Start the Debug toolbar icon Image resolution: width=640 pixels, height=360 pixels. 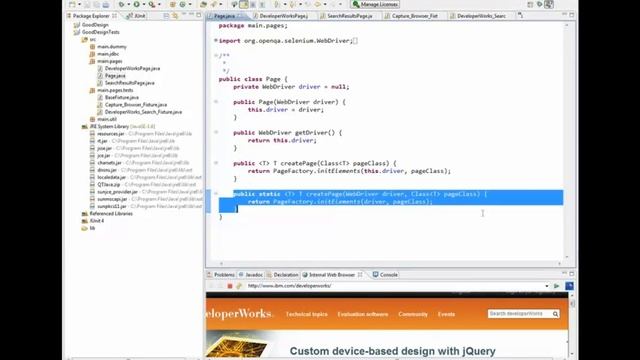(x=121, y=4)
